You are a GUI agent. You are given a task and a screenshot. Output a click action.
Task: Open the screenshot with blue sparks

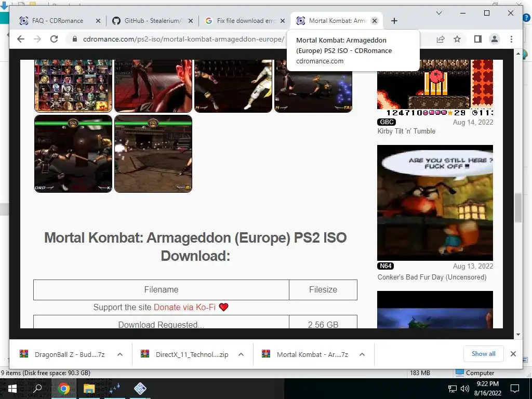tap(313, 86)
